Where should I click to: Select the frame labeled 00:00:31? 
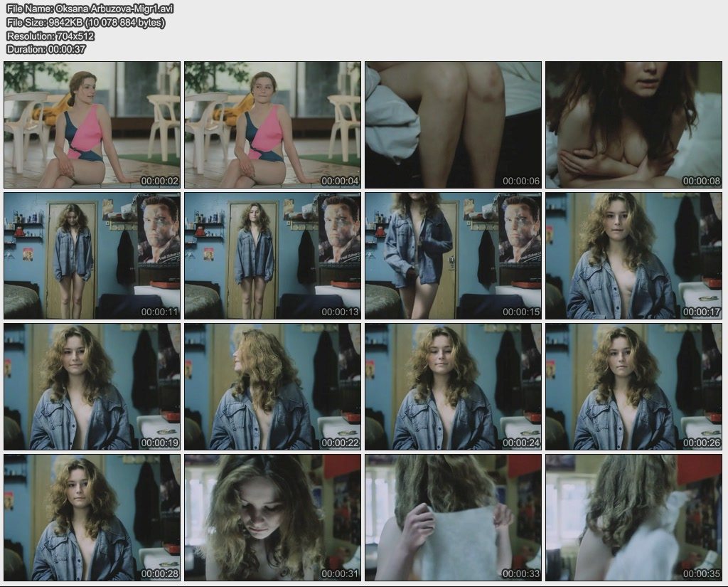click(273, 518)
